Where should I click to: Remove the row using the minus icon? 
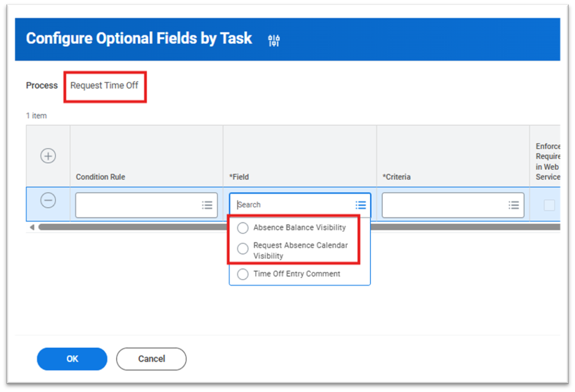(x=48, y=200)
